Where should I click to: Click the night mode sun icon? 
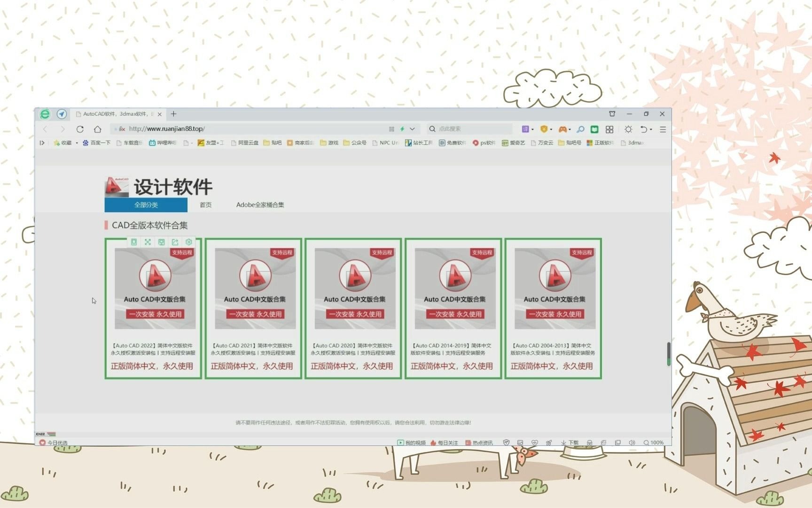point(628,129)
